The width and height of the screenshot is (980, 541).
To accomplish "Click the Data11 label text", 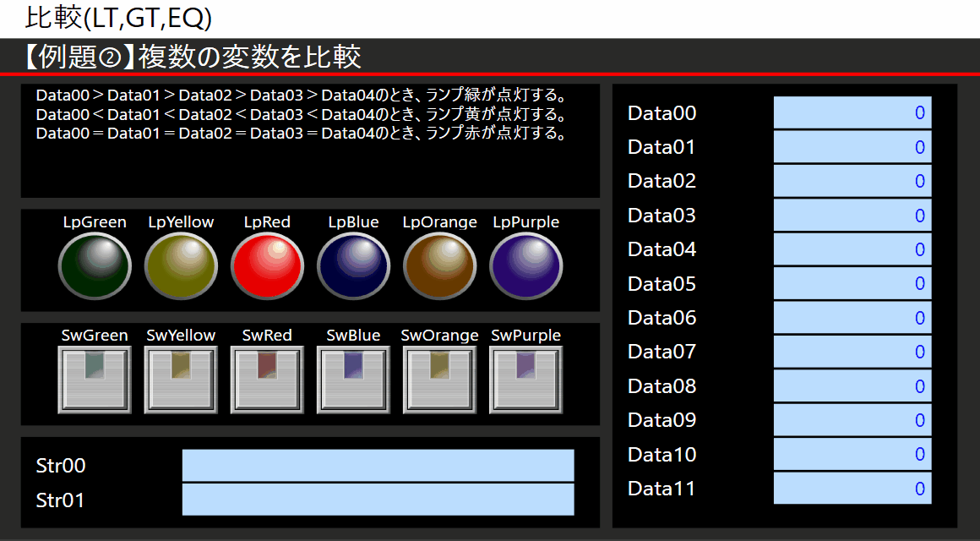I will pos(661,489).
